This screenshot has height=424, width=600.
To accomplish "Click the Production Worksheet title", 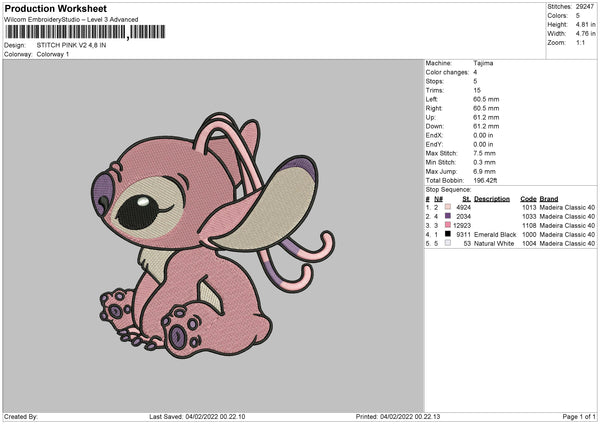I will point(55,8).
